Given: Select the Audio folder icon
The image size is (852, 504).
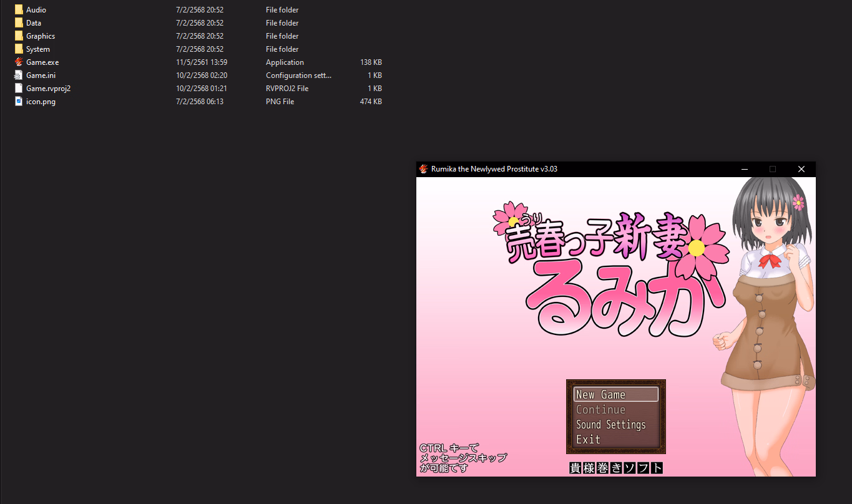Looking at the screenshot, I should pos(19,10).
